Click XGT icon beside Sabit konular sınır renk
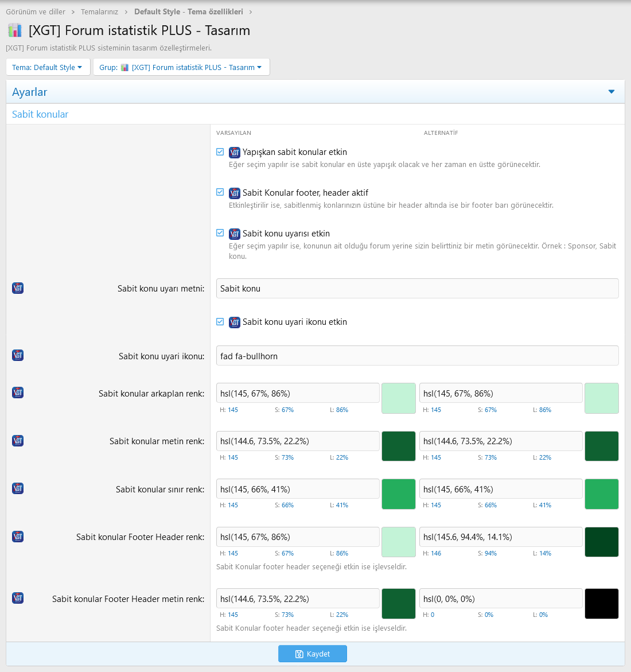Screen dimensions: 631x672 click(18, 488)
